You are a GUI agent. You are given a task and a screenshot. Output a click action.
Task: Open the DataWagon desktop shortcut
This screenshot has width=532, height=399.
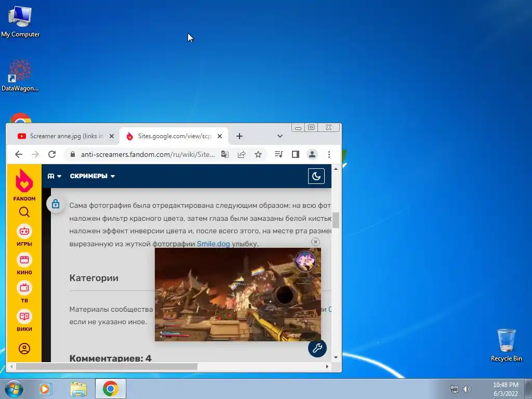pos(20,75)
